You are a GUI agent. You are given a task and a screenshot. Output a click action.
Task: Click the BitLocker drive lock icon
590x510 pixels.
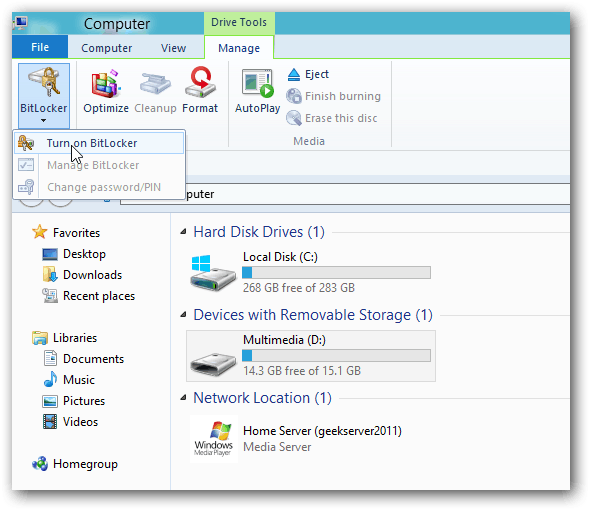click(x=44, y=81)
